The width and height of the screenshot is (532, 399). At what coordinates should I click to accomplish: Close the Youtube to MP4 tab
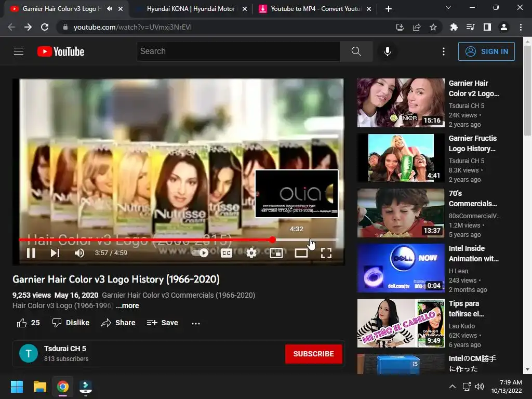pos(369,9)
